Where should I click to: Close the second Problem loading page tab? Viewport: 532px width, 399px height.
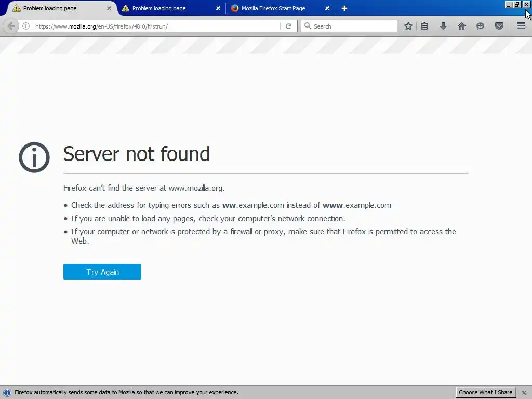218,8
